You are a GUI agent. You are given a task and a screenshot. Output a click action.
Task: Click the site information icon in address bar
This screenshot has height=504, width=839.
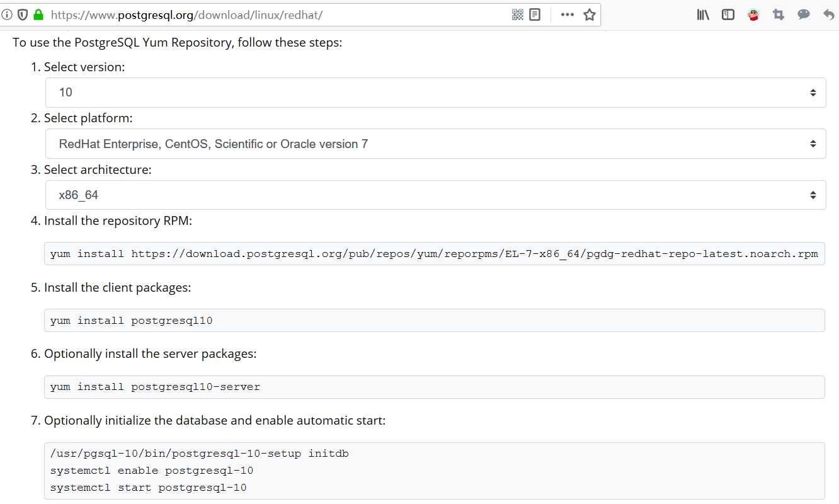coord(7,14)
